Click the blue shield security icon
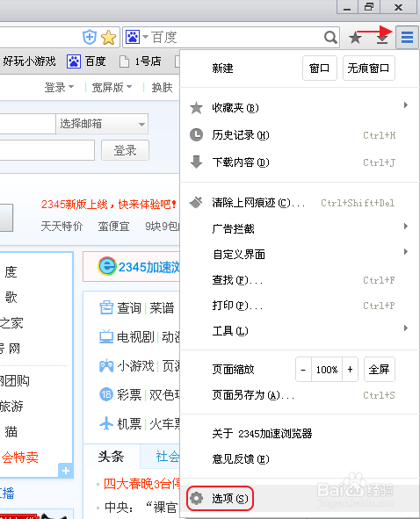420x519 pixels. click(90, 37)
